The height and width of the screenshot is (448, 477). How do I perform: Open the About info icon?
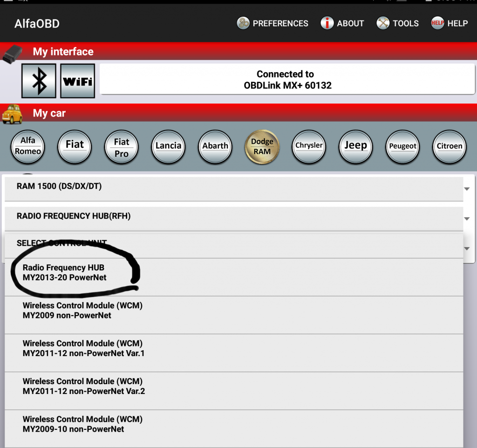click(x=327, y=23)
